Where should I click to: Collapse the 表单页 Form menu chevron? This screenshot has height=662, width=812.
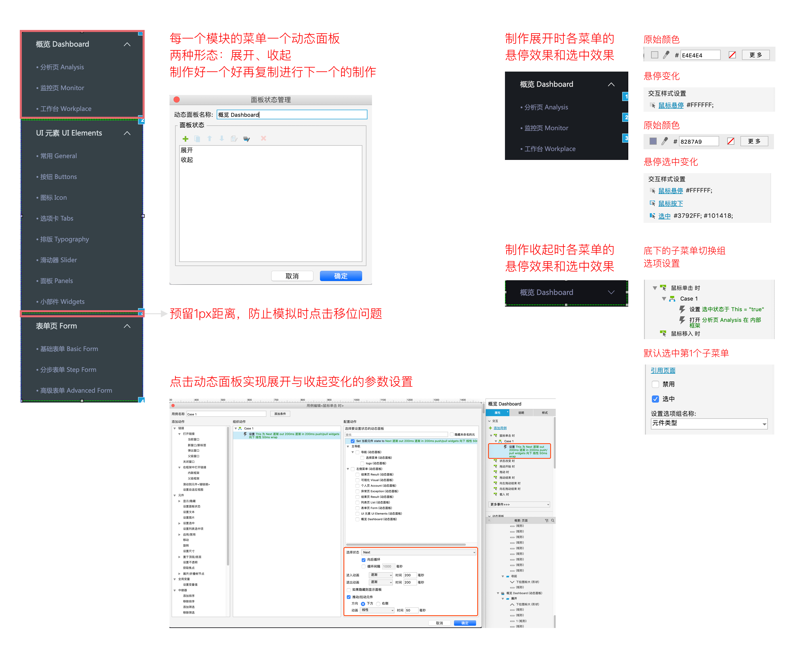[127, 326]
